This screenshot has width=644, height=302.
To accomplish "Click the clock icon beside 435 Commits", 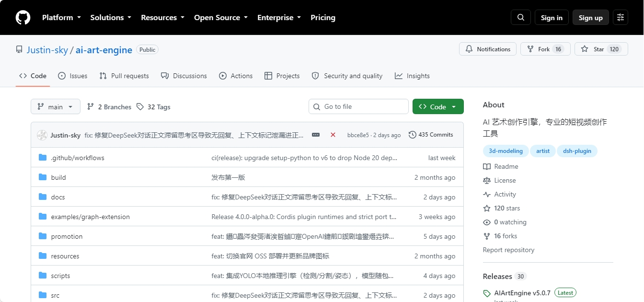I will pyautogui.click(x=412, y=135).
